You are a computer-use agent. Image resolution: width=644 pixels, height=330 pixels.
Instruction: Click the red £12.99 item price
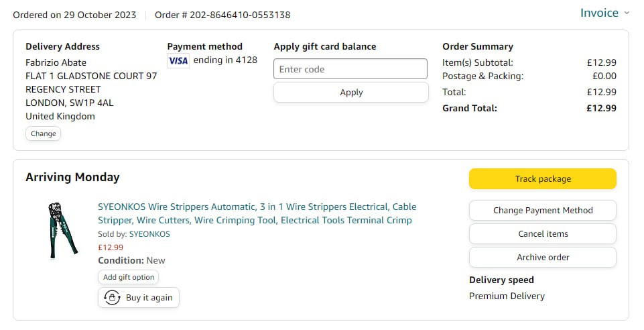111,247
